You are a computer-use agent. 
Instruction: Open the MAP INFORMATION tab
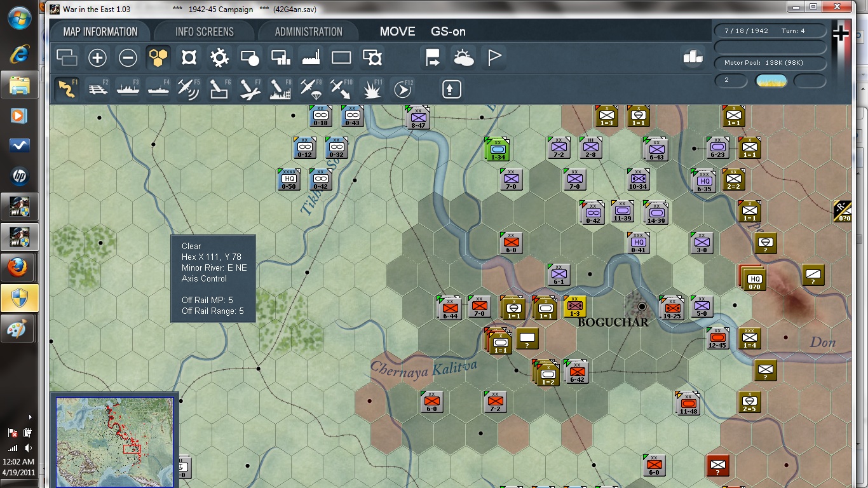point(100,32)
